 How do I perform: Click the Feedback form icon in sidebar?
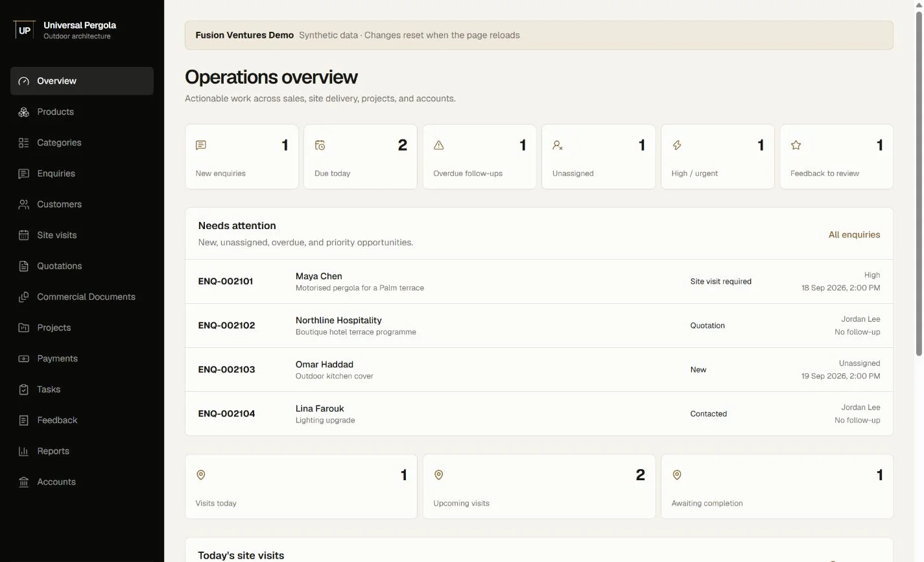(x=24, y=420)
